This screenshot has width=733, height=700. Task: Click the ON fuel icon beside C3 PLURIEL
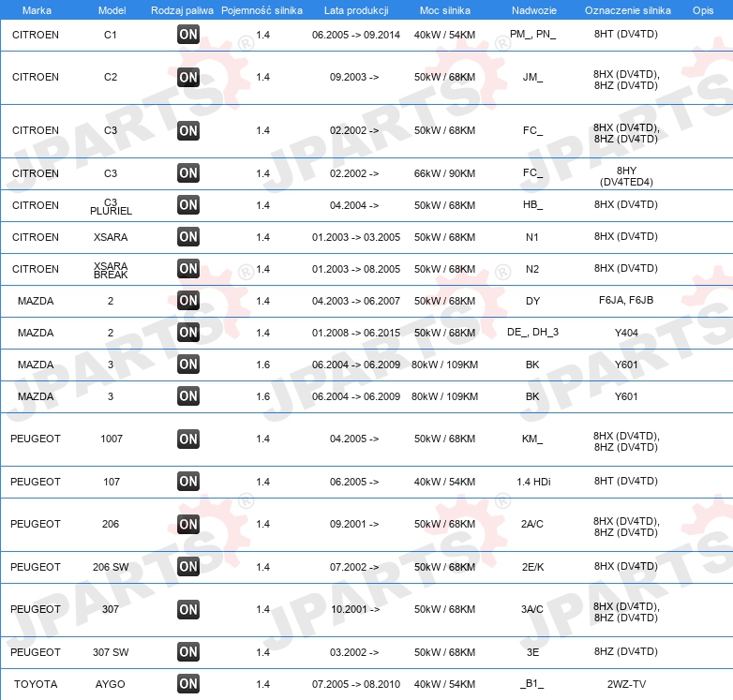pyautogui.click(x=188, y=204)
